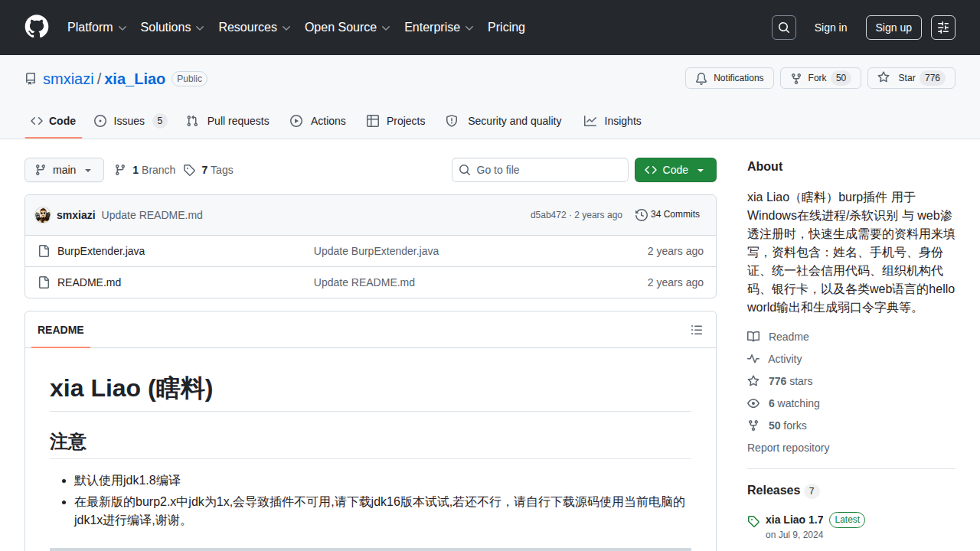
Task: Open the Insights tab
Action: [612, 121]
